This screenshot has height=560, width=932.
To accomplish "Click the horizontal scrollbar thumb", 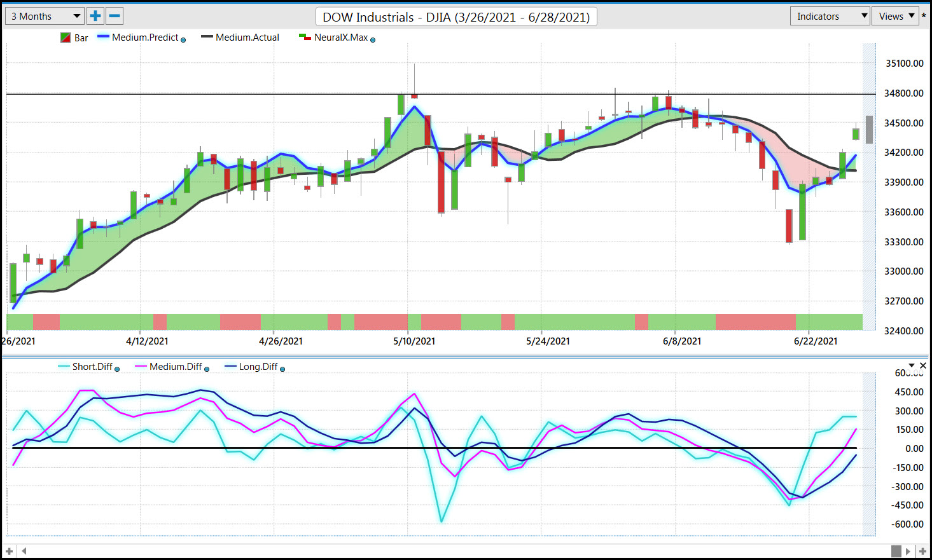I will point(896,551).
